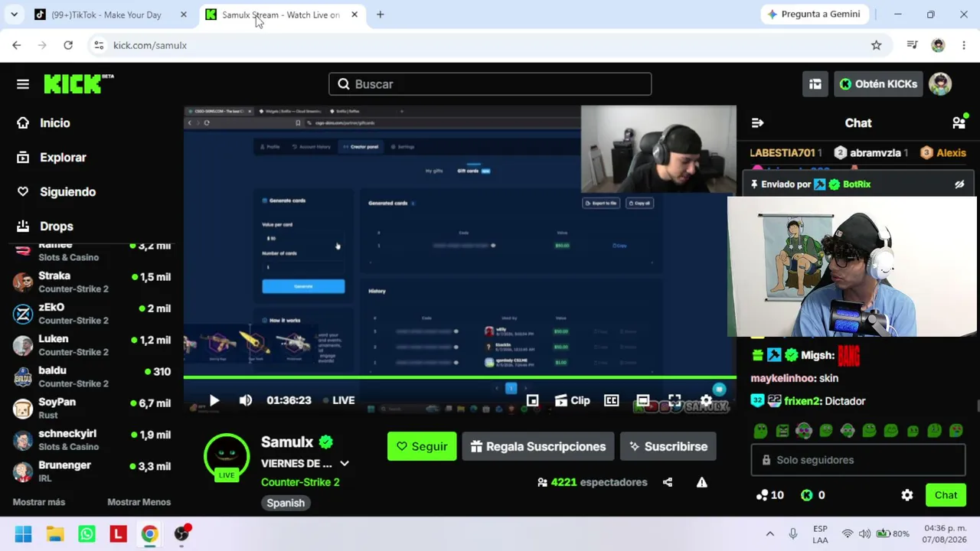Bookmark this page with the star icon
The image size is (980, 551).
877,45
